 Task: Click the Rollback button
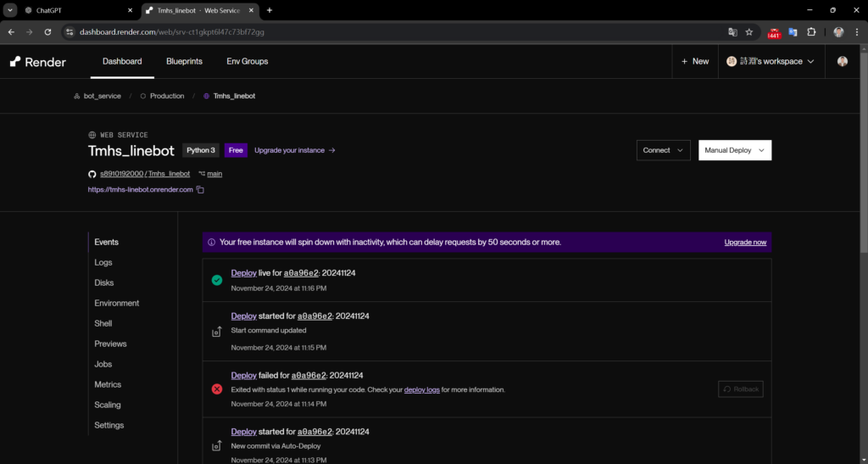(741, 389)
